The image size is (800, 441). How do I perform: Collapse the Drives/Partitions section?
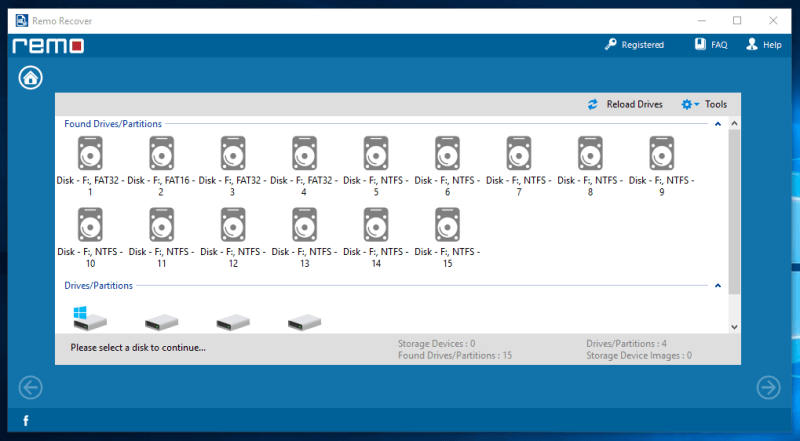(x=718, y=286)
